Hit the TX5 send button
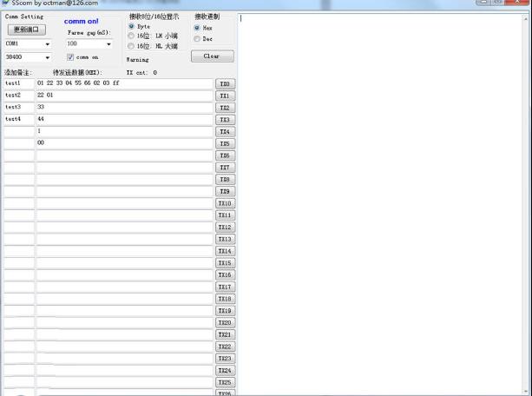This screenshot has width=532, height=396. [x=225, y=144]
